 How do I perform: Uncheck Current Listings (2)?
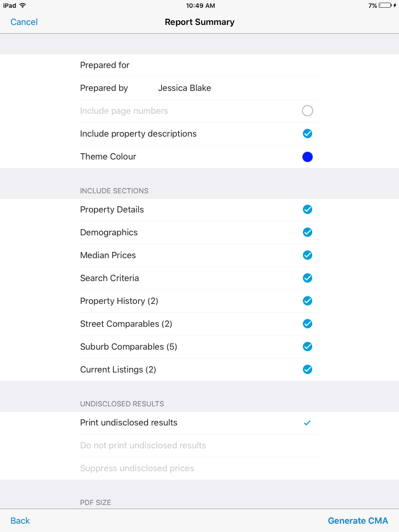[308, 369]
